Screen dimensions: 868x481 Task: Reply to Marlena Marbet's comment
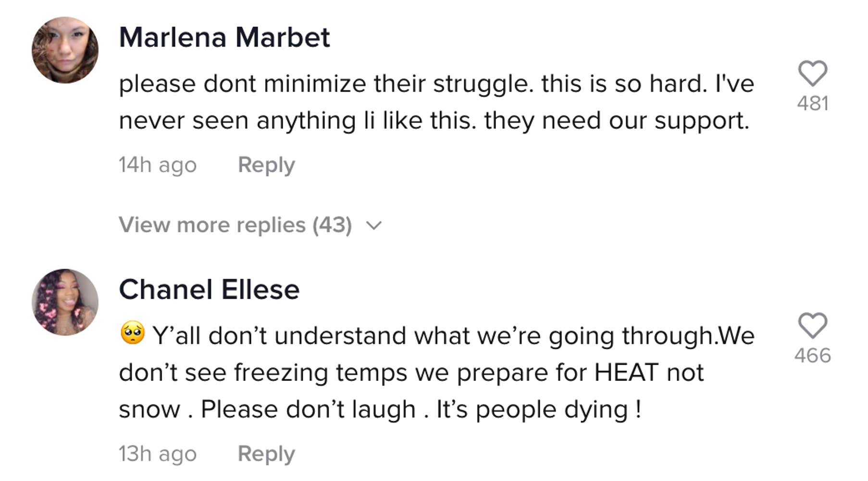pos(266,165)
